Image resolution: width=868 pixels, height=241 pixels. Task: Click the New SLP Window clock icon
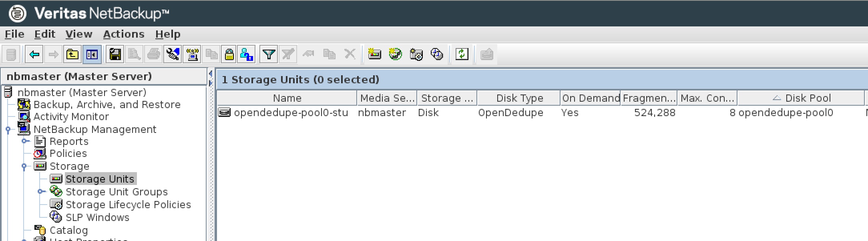[437, 54]
